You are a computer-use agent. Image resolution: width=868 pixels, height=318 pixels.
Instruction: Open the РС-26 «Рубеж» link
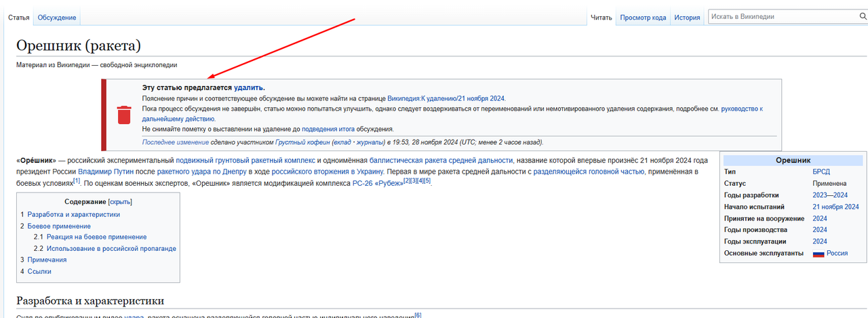tap(378, 183)
